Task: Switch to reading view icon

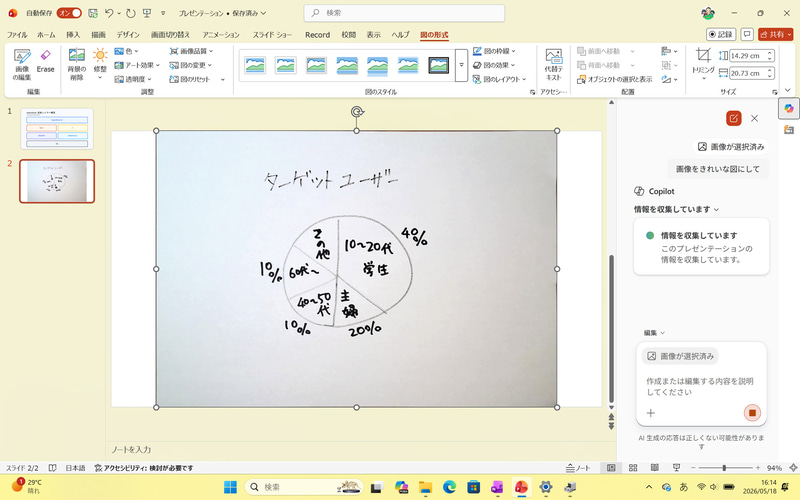Action: (x=655, y=468)
